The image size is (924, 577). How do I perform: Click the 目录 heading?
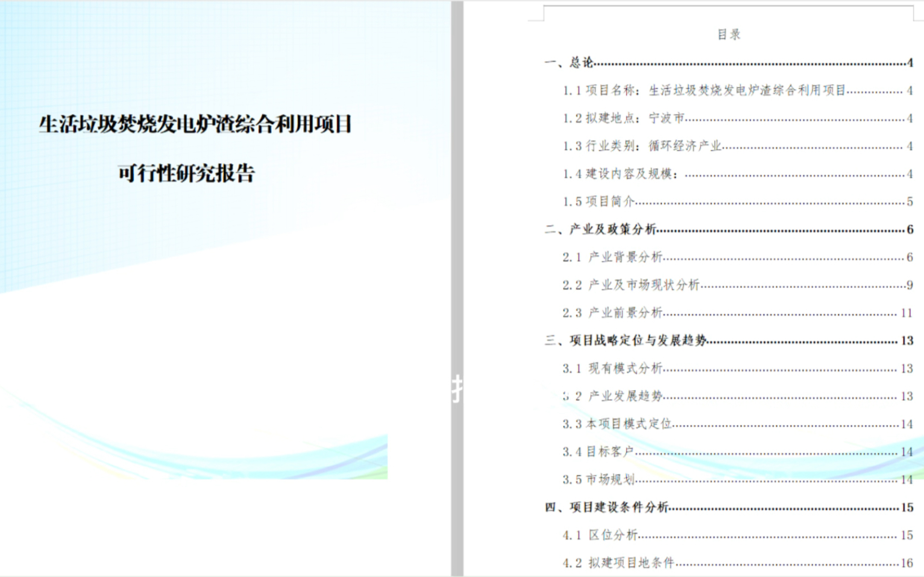point(729,34)
